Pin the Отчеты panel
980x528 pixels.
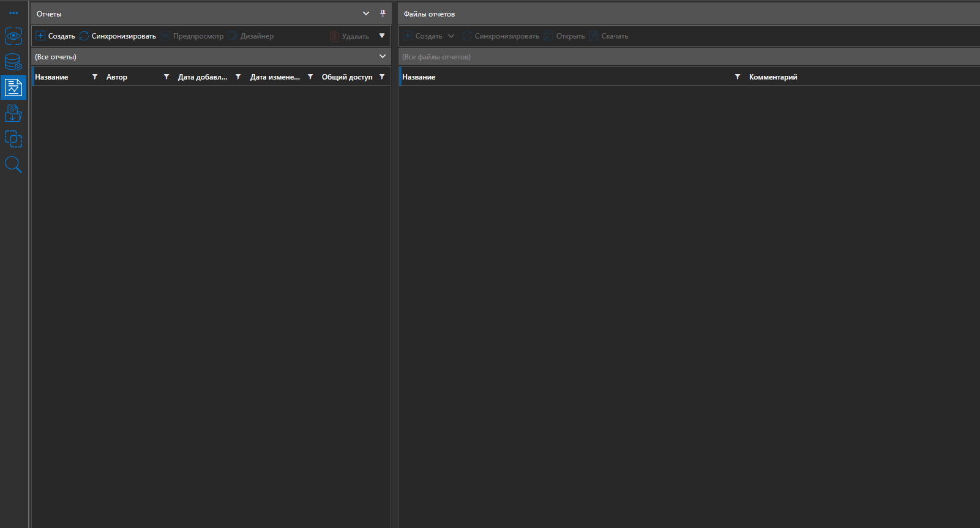383,13
